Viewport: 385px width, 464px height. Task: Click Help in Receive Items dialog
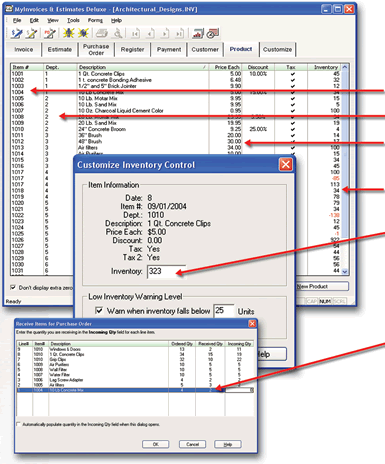228,444
